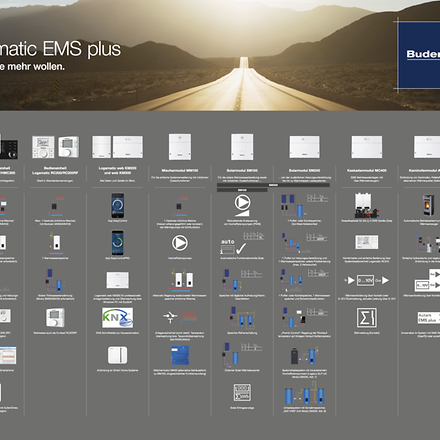This screenshot has height=440, width=440.
Task: Click the RC200RF thermostat icon in fourth row
Action: [55, 317]
